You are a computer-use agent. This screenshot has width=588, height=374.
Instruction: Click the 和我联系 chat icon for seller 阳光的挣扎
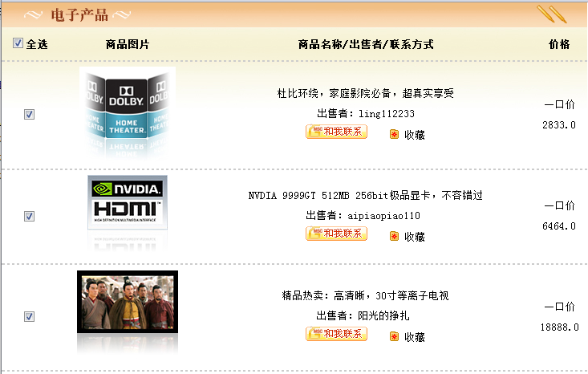[x=336, y=334]
